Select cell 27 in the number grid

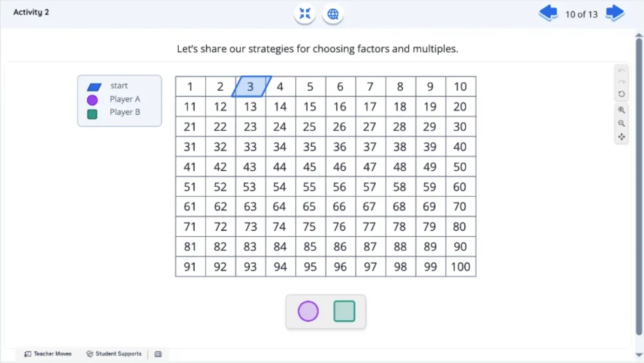tap(370, 127)
